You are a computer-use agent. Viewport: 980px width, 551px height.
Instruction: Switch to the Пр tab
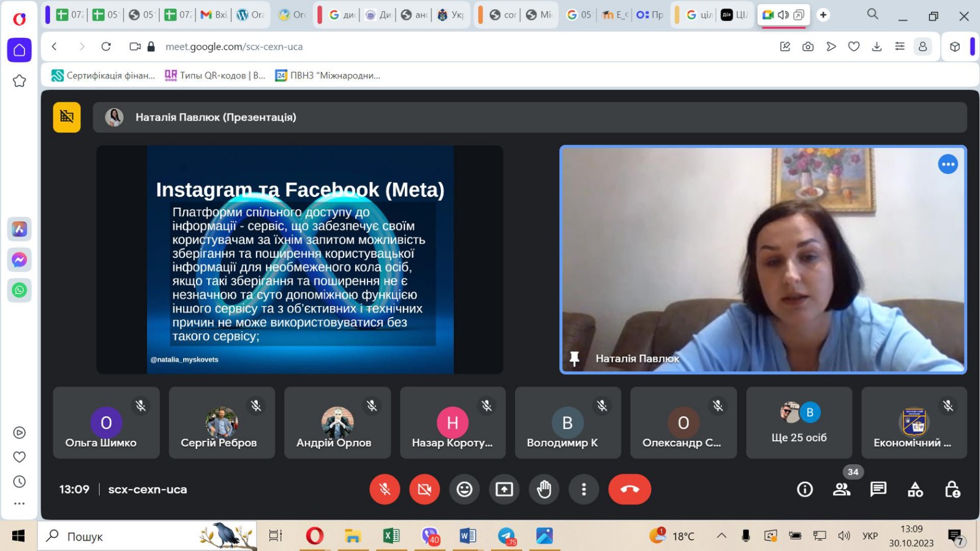click(x=650, y=15)
